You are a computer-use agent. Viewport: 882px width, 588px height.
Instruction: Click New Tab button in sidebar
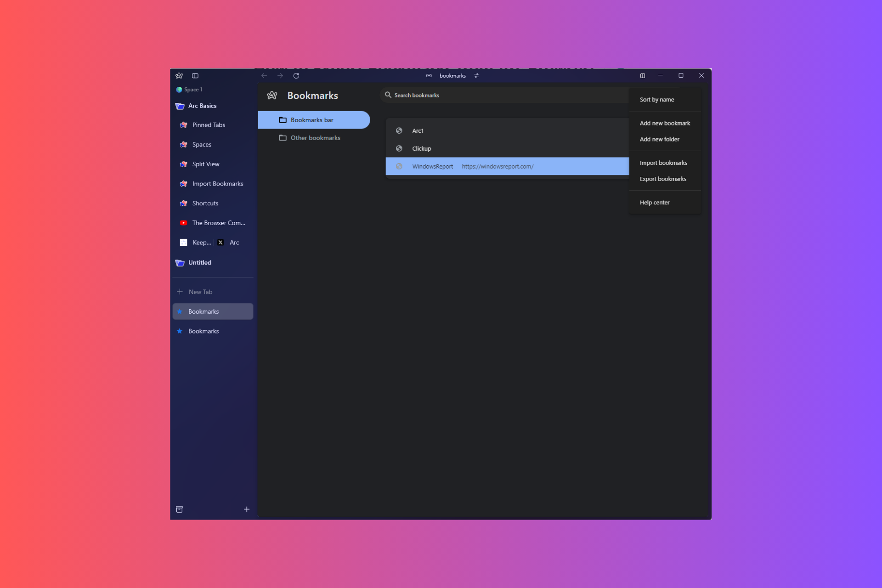coord(200,292)
